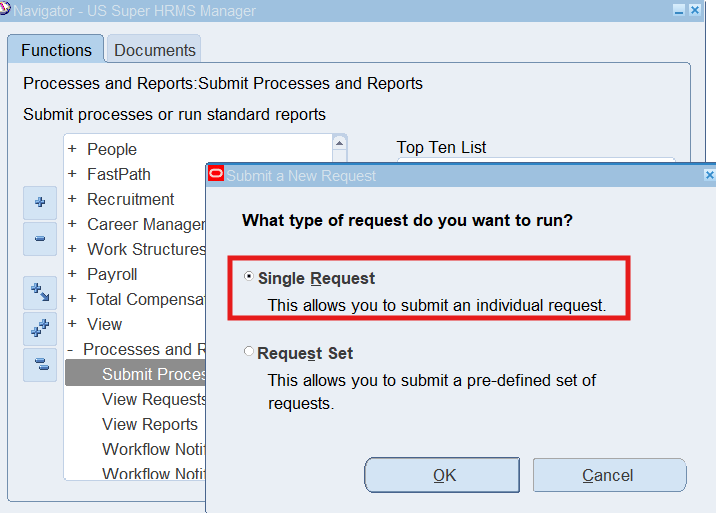Select the Single Request radio option

click(x=249, y=277)
